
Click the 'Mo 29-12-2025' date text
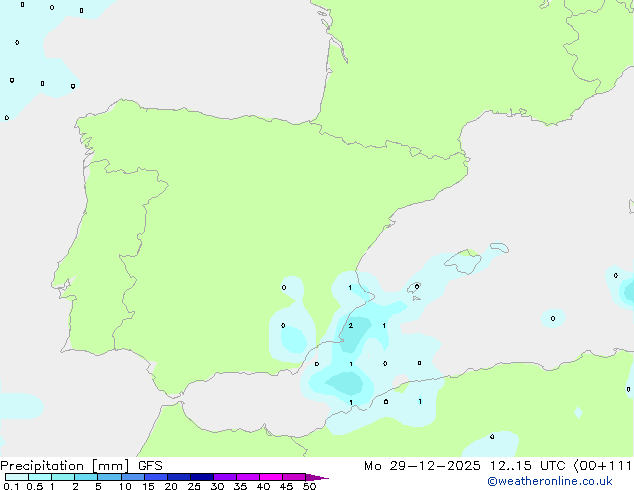tap(422, 466)
